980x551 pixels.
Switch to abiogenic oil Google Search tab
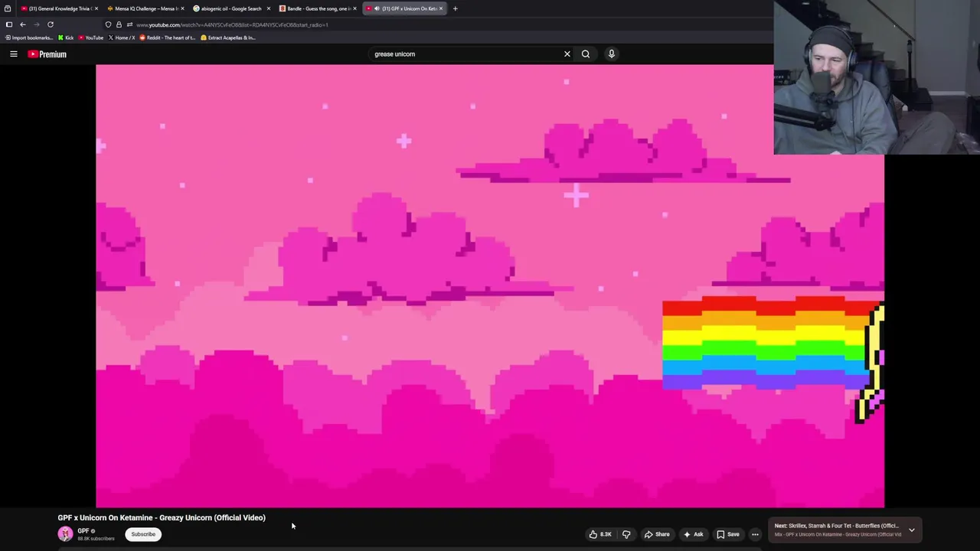click(230, 8)
